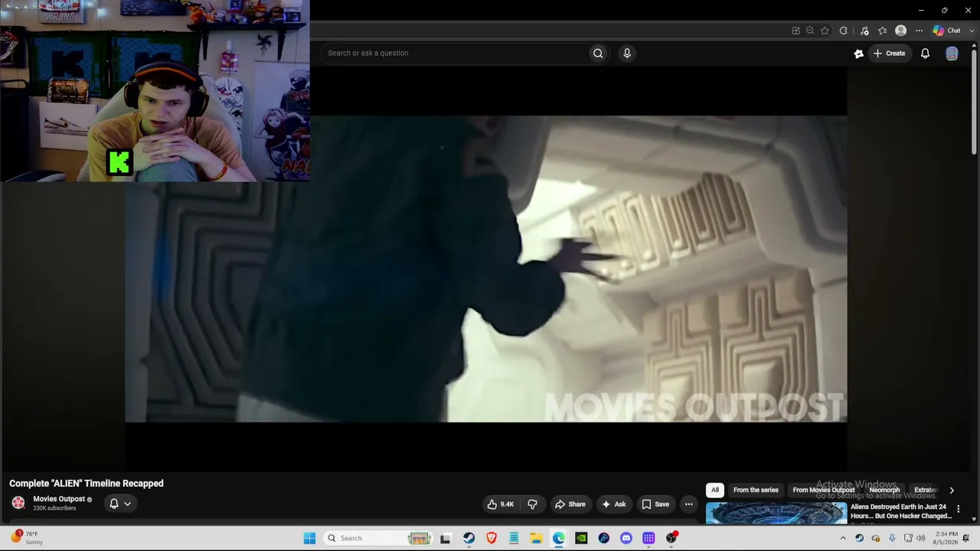Click the video player to pause playback
The height and width of the screenshot is (551, 980).
486,269
